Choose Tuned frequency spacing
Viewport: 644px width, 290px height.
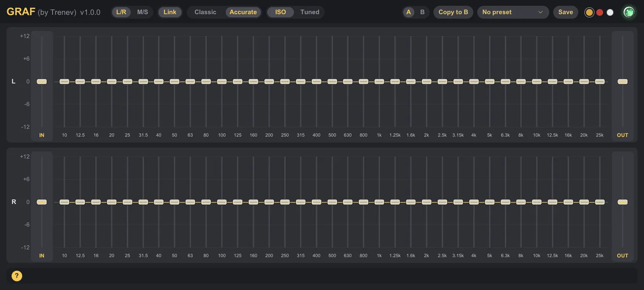tap(310, 12)
